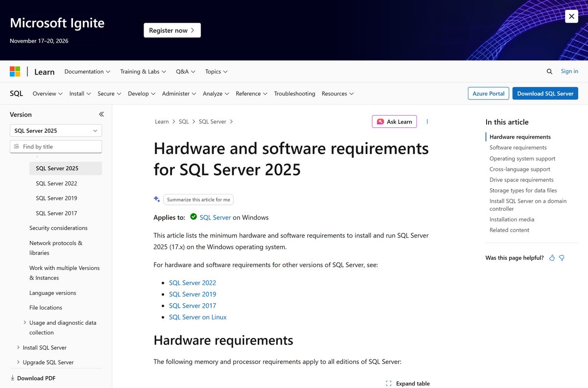Open SQL Server 2017 link in article list
This screenshot has height=388, width=588.
[193, 306]
